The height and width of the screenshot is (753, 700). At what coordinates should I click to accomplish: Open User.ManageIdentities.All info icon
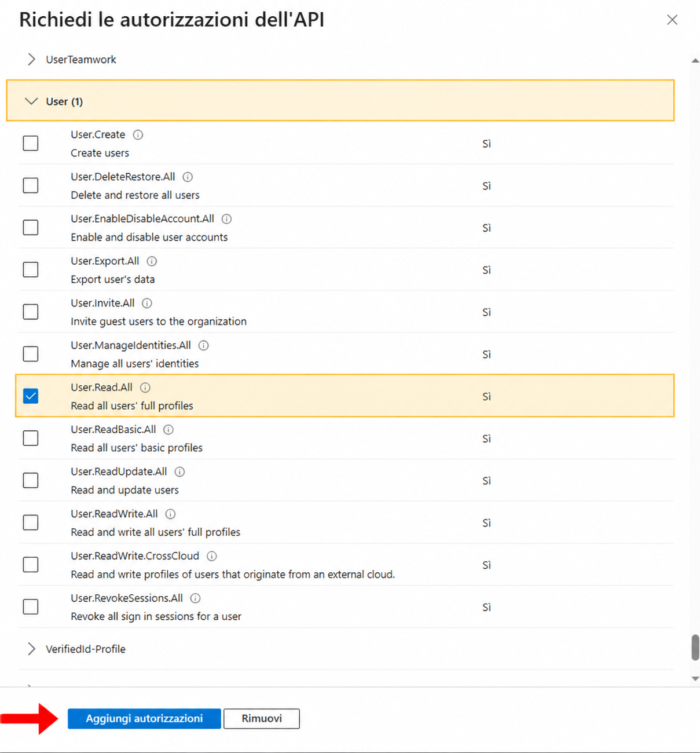[204, 345]
